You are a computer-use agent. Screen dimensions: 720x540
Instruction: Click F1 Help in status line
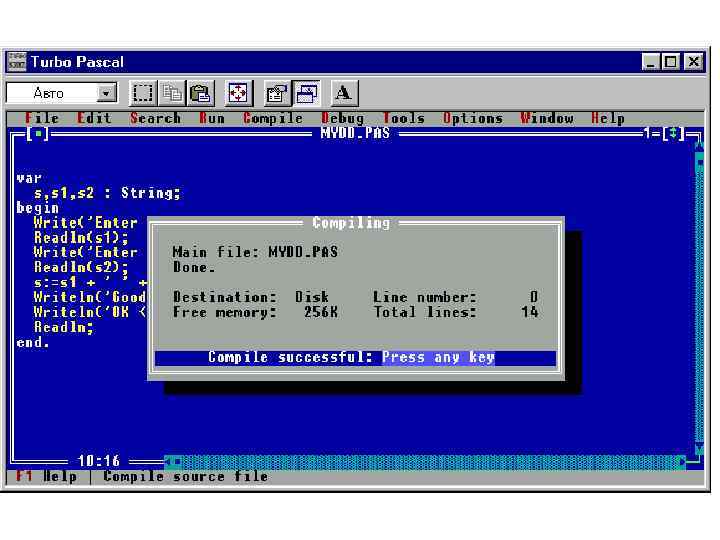tap(46, 477)
